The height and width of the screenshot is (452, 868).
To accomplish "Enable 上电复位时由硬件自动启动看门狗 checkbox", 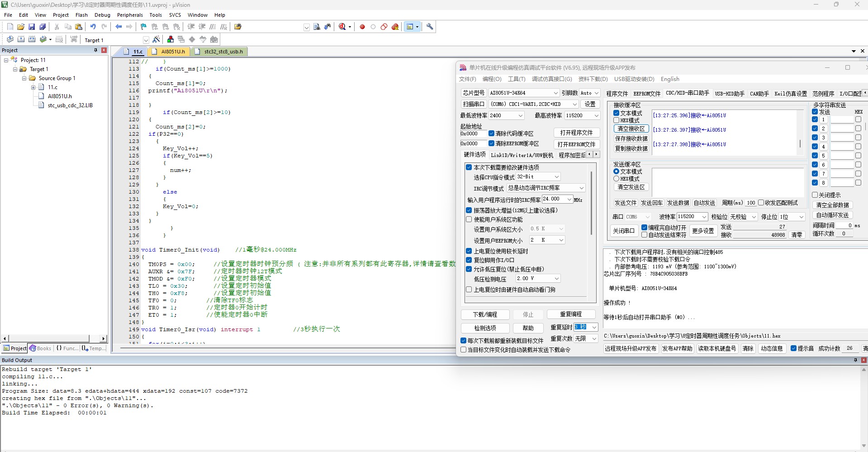I will tap(469, 290).
